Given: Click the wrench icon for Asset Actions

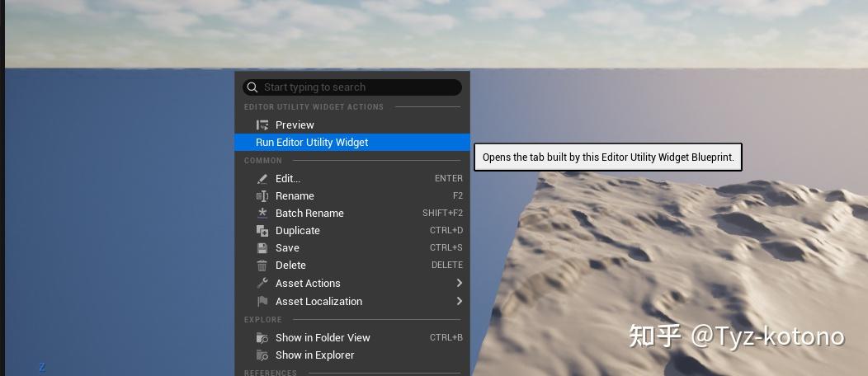Looking at the screenshot, I should click(262, 283).
